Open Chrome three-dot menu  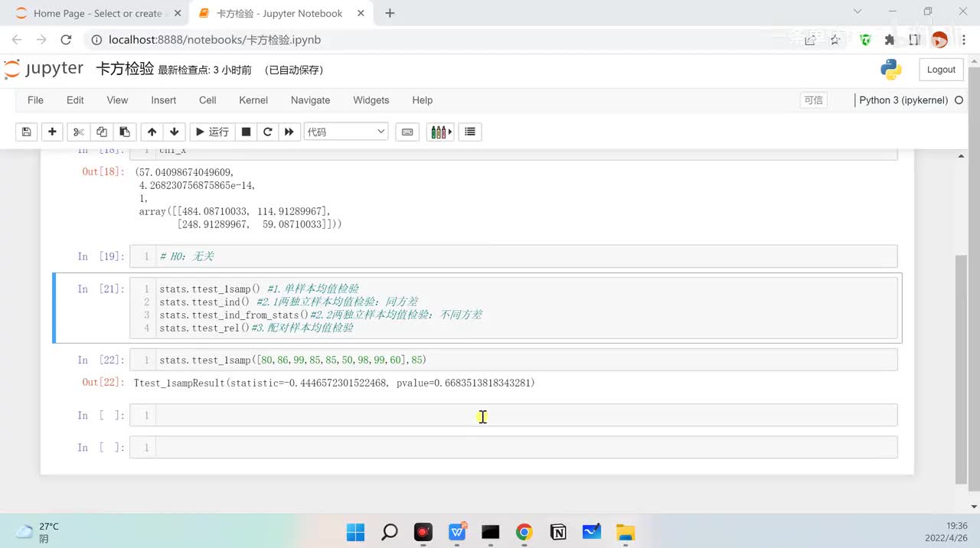[x=963, y=40]
